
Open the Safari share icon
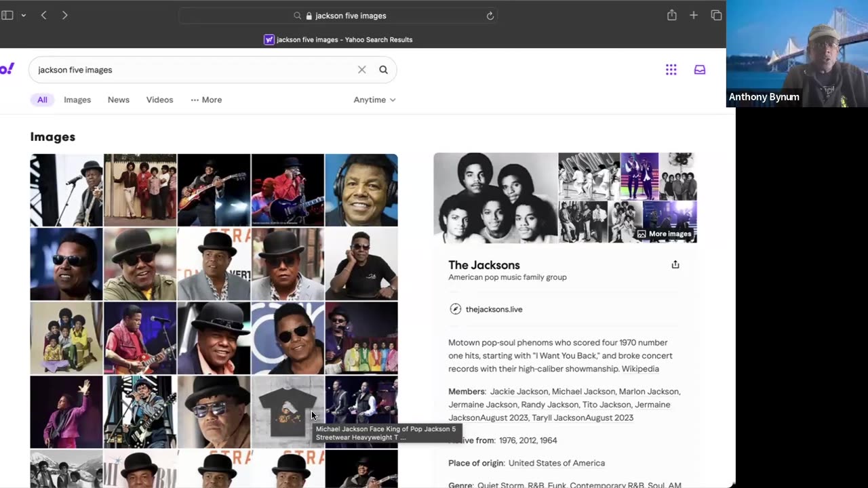pyautogui.click(x=672, y=15)
